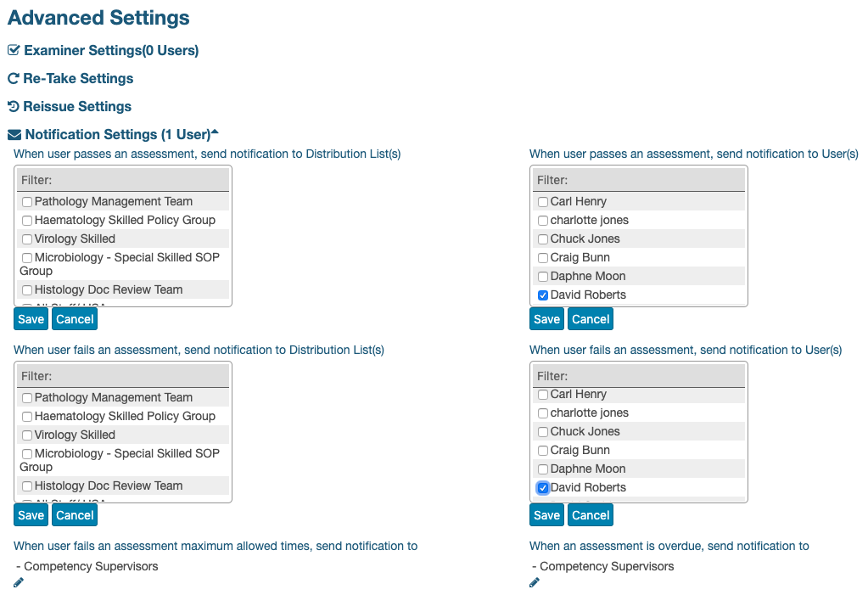The width and height of the screenshot is (868, 595).
Task: Click the Re-Take Settings refresh icon
Action: [14, 79]
